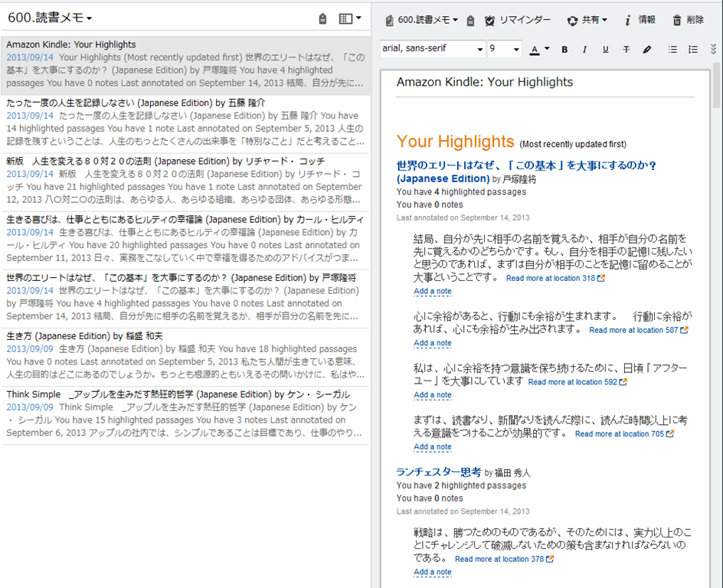Toggle underline formatting
723x588 pixels.
coord(605,49)
